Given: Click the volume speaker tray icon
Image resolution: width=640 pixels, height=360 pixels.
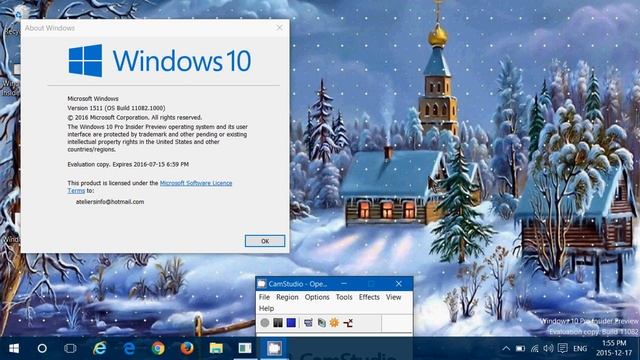Looking at the screenshot, I should (x=548, y=349).
